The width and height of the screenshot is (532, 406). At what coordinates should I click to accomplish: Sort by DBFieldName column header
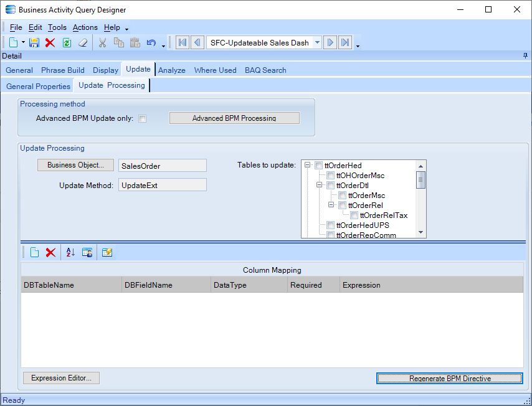pos(166,285)
